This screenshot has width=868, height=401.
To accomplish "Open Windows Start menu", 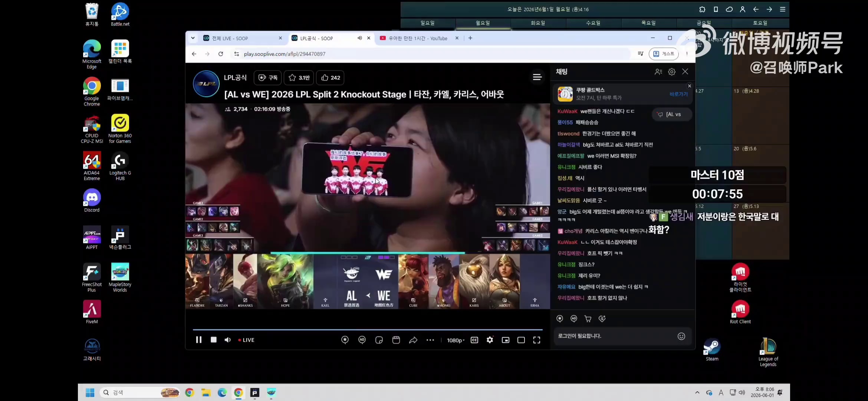I will [90, 392].
